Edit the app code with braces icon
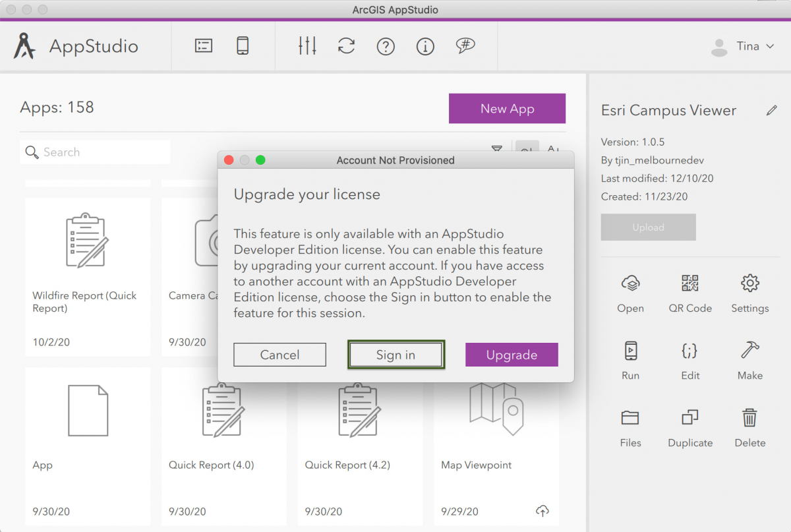The height and width of the screenshot is (532, 791). (x=690, y=351)
